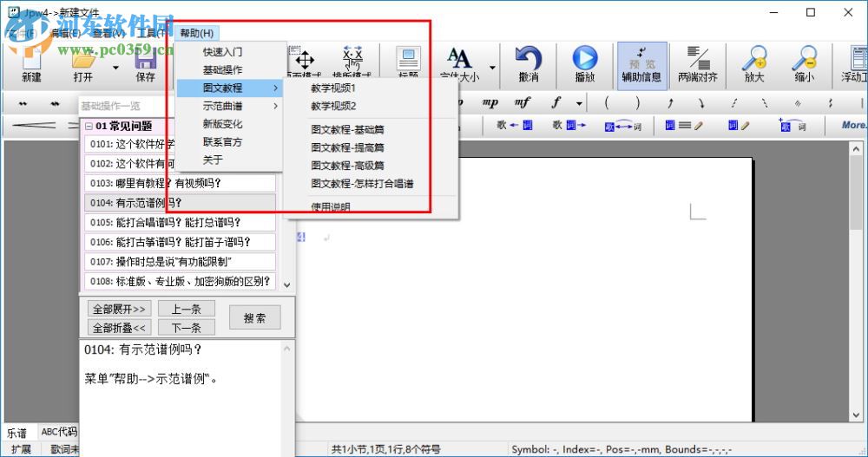Select FAQ 0105: 能打合唱谱吗？
This screenshot has width=868, height=457.
click(x=180, y=222)
